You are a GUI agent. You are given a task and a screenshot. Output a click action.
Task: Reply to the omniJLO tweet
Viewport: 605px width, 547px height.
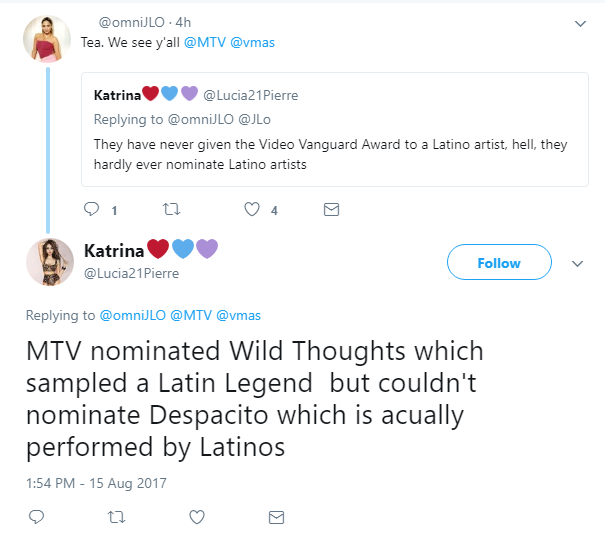tap(91, 209)
